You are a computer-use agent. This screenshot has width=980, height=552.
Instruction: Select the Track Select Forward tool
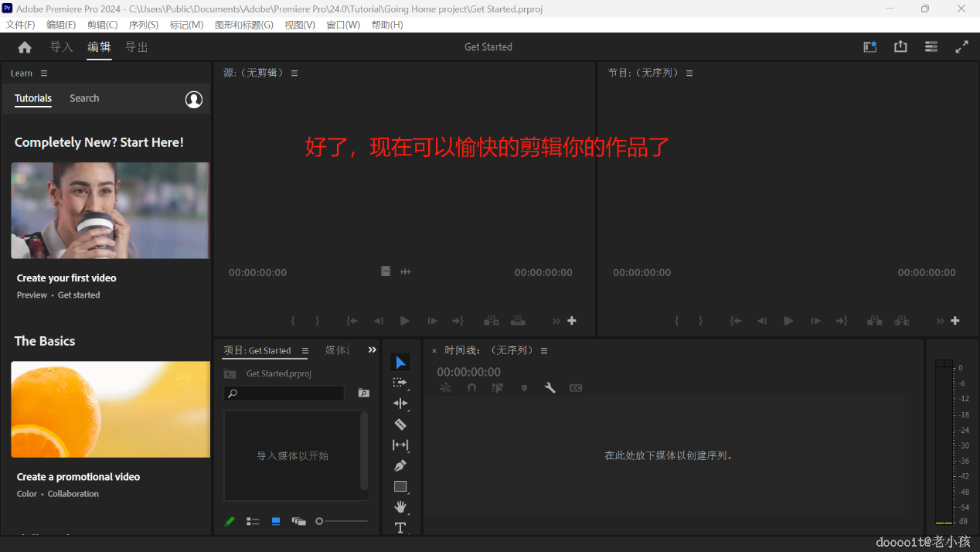[400, 382]
